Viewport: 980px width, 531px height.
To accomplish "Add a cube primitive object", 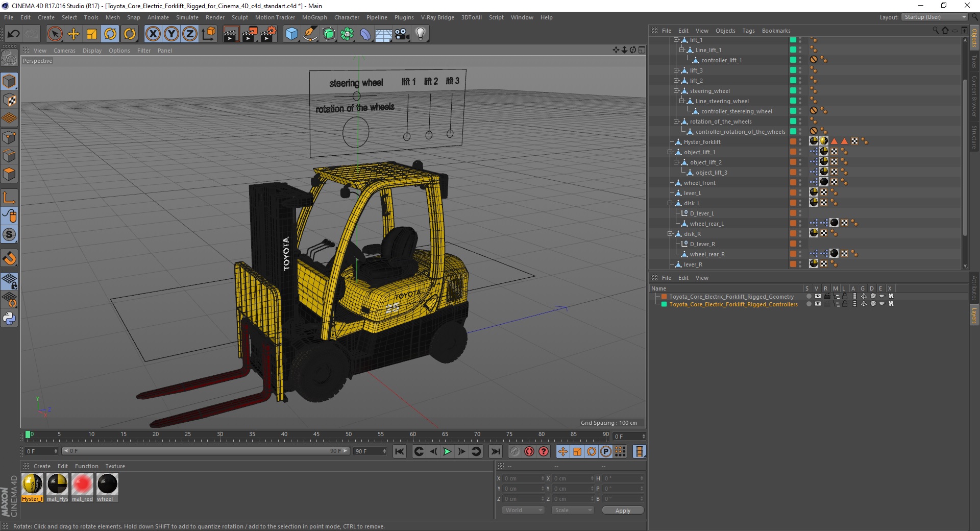I will tap(291, 34).
